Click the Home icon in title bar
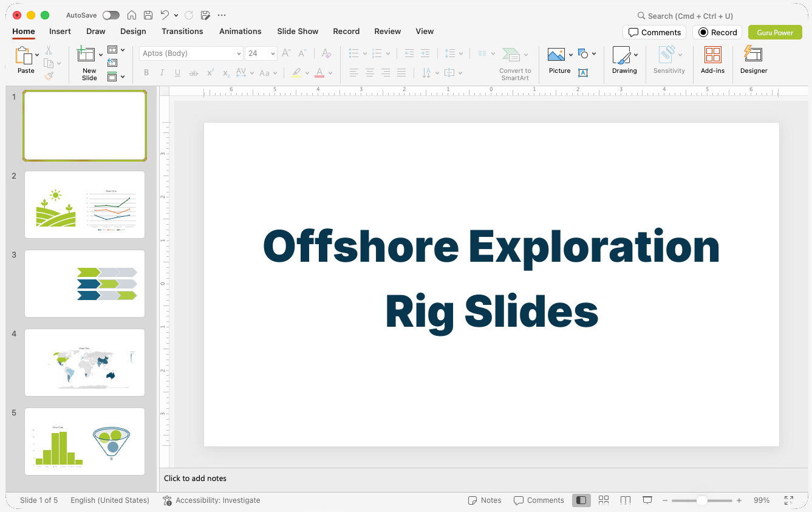Viewport: 812px width, 512px height. click(x=132, y=15)
